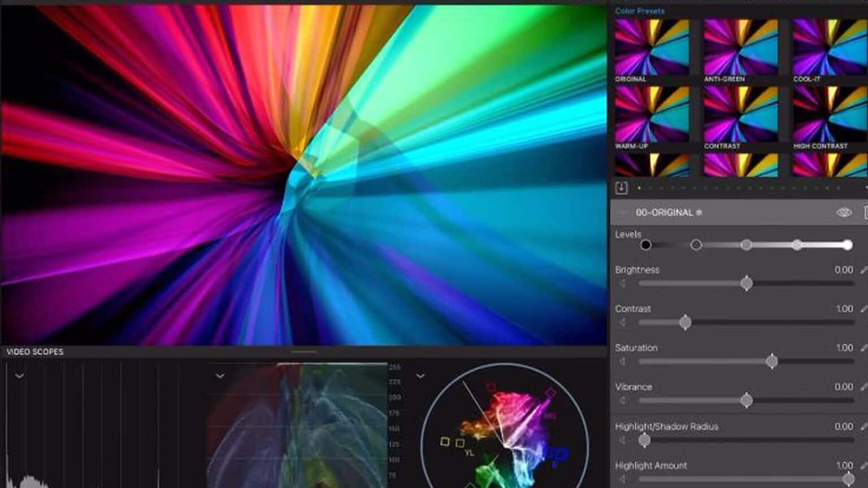Click the Contrast value 1.00 field
This screenshot has width=868, height=488.
tap(845, 309)
